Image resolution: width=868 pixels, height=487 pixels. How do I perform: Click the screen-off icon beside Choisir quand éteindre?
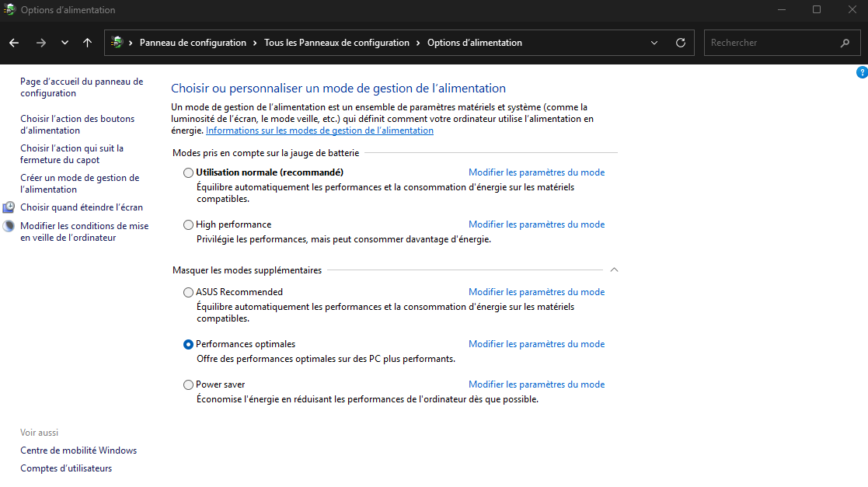[9, 207]
